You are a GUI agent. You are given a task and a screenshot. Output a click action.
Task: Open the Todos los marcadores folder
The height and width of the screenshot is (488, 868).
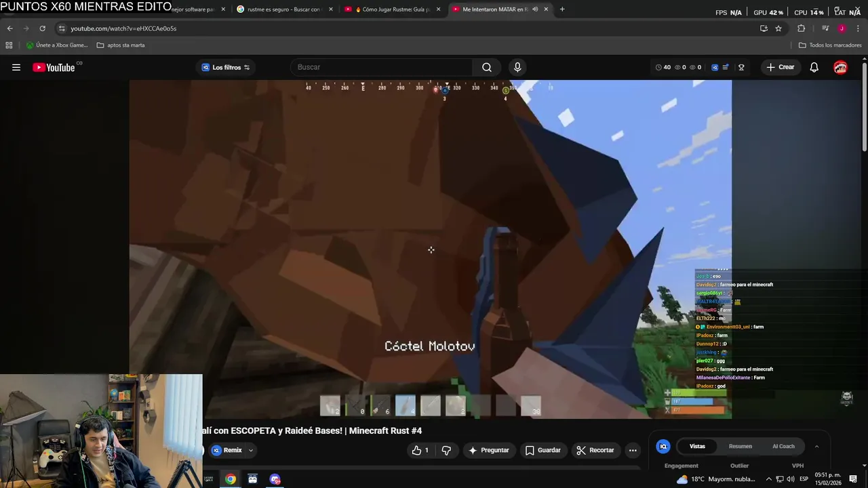pos(830,45)
